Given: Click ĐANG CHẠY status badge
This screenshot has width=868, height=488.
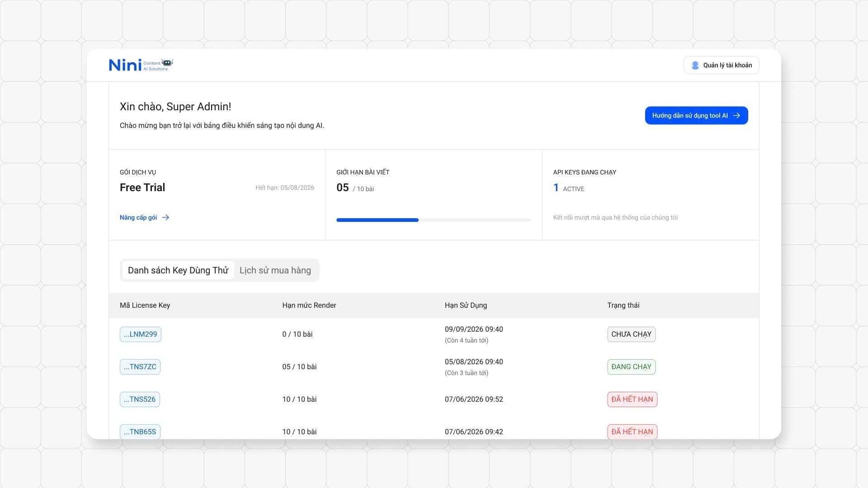Looking at the screenshot, I should point(632,367).
